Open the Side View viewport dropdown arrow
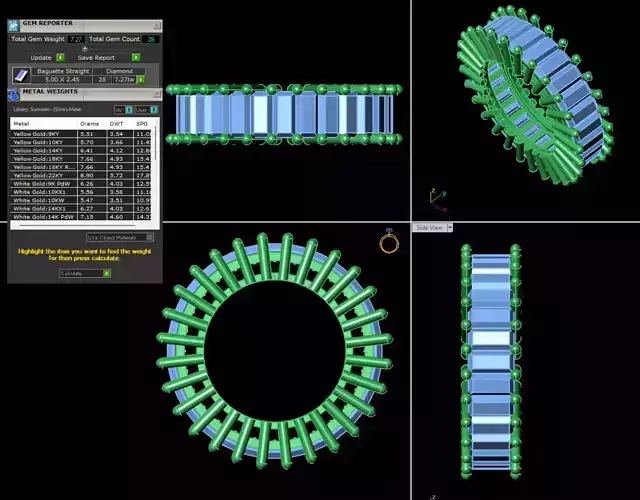Screen dimensions: 640x500 [450, 228]
